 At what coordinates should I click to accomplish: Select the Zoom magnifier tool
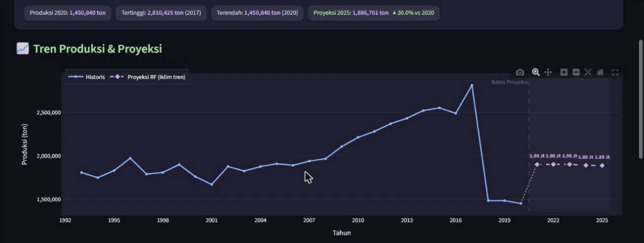coord(536,72)
